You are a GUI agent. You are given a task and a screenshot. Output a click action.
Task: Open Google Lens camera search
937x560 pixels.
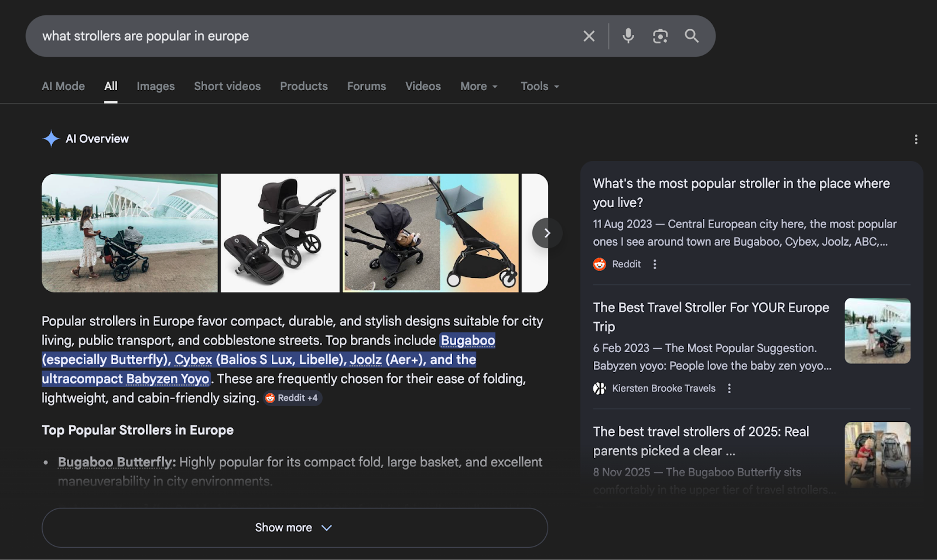[661, 36]
